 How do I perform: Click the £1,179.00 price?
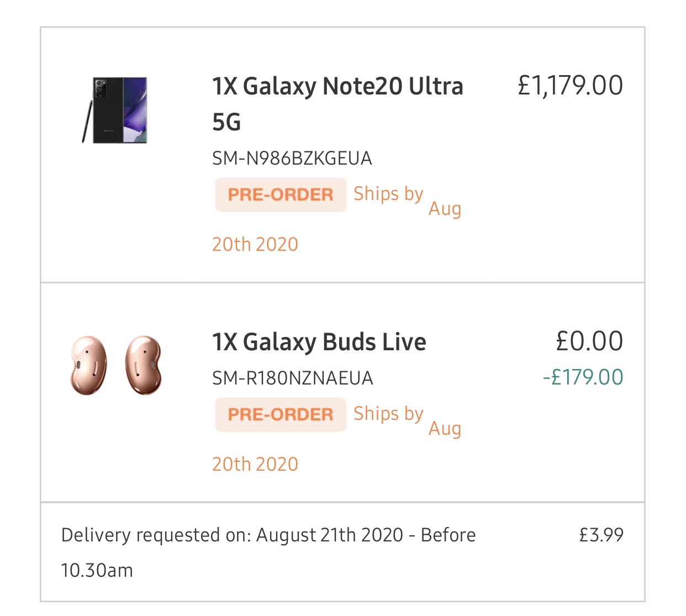[570, 86]
